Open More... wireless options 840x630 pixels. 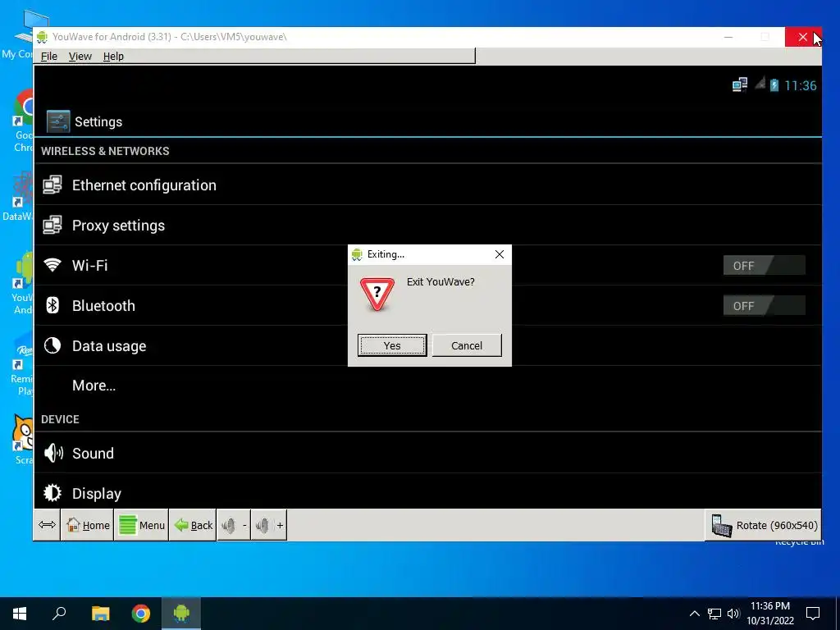tap(427, 386)
